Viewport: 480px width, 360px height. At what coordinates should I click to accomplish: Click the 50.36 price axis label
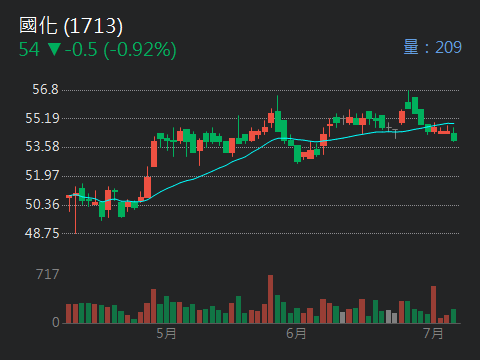(42, 204)
